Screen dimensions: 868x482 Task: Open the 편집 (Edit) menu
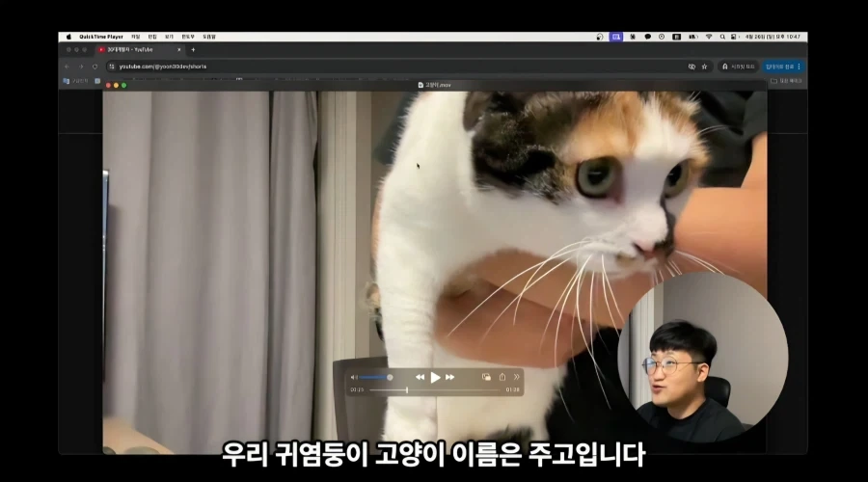click(152, 37)
